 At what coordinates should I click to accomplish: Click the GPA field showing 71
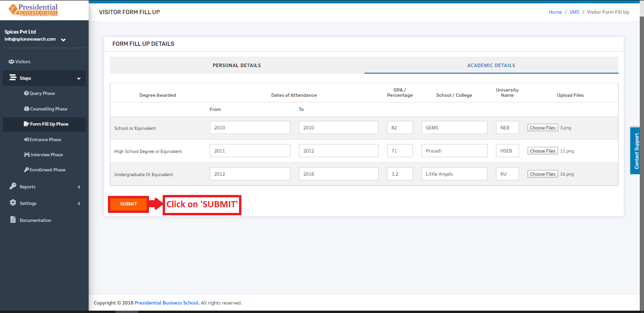click(x=400, y=151)
